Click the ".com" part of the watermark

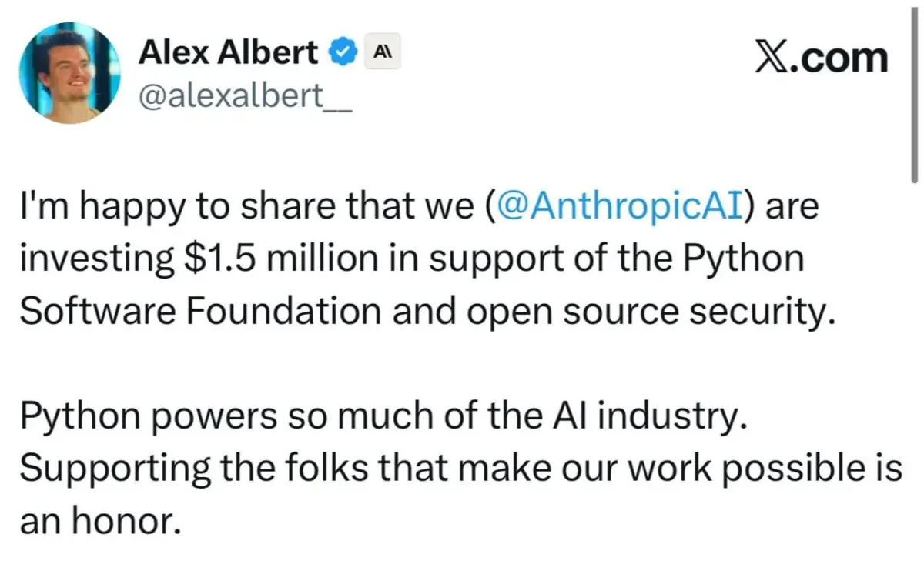tap(839, 58)
